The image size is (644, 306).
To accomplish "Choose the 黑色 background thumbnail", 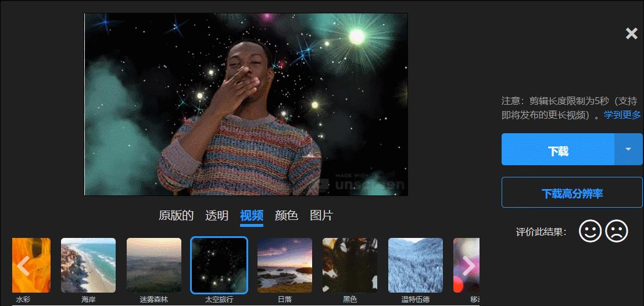I will pyautogui.click(x=350, y=265).
